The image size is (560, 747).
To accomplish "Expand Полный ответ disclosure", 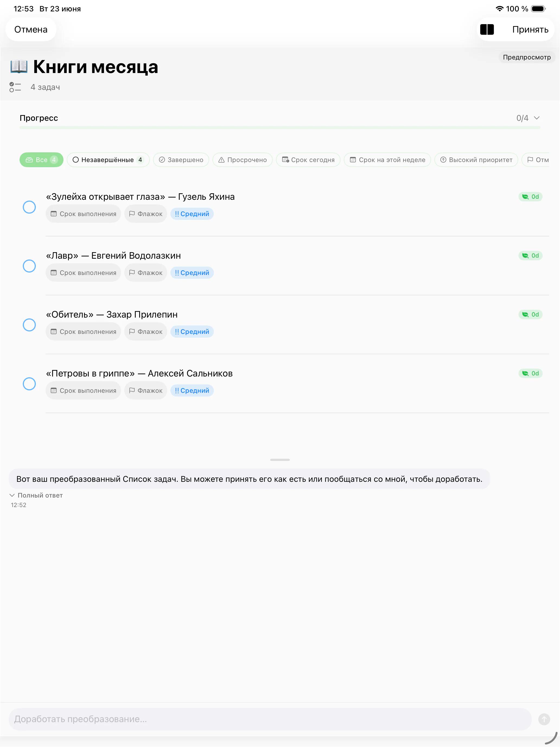I will 36,495.
